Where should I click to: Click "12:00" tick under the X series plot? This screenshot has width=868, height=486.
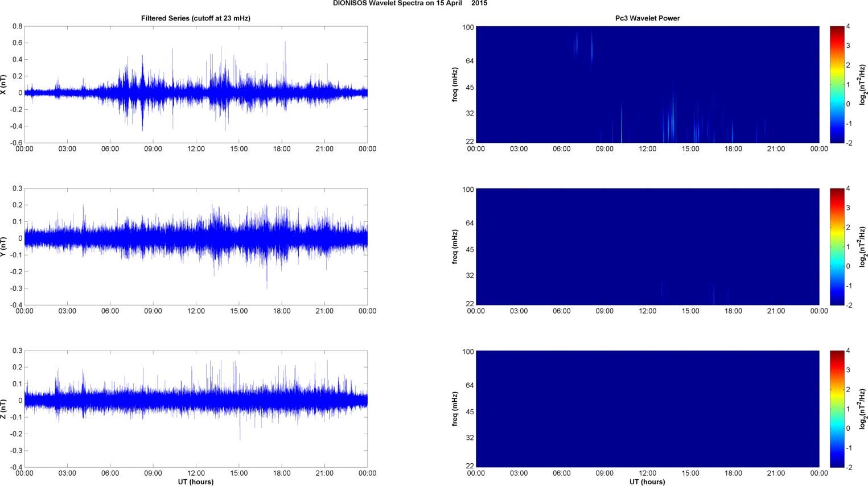[x=196, y=149]
